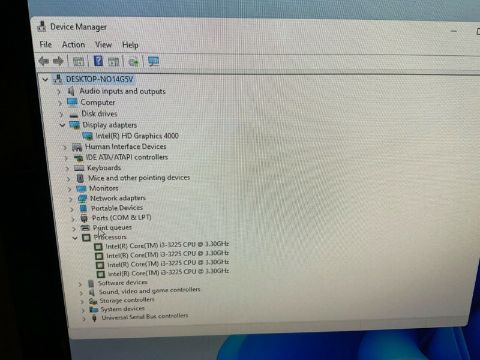The width and height of the screenshot is (480, 360).
Task: Select Mice and other pointing devices
Action: point(139,178)
